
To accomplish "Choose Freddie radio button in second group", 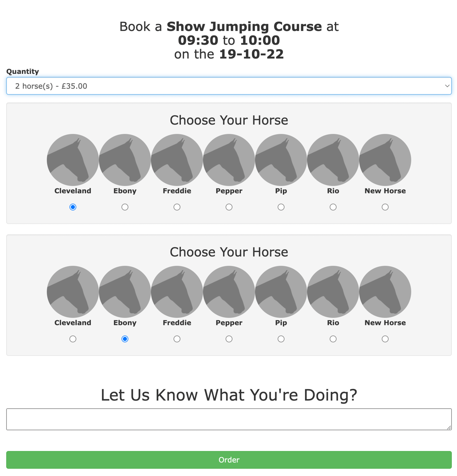I will pos(177,339).
